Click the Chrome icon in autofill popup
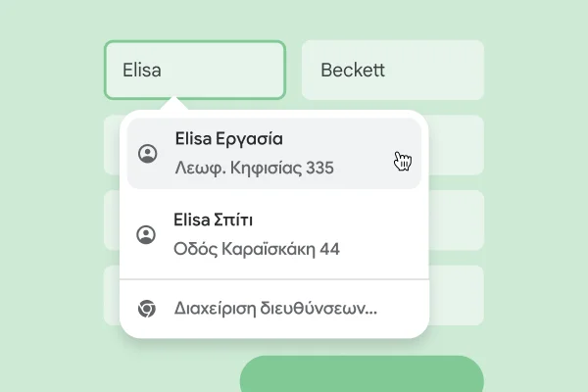 [147, 308]
